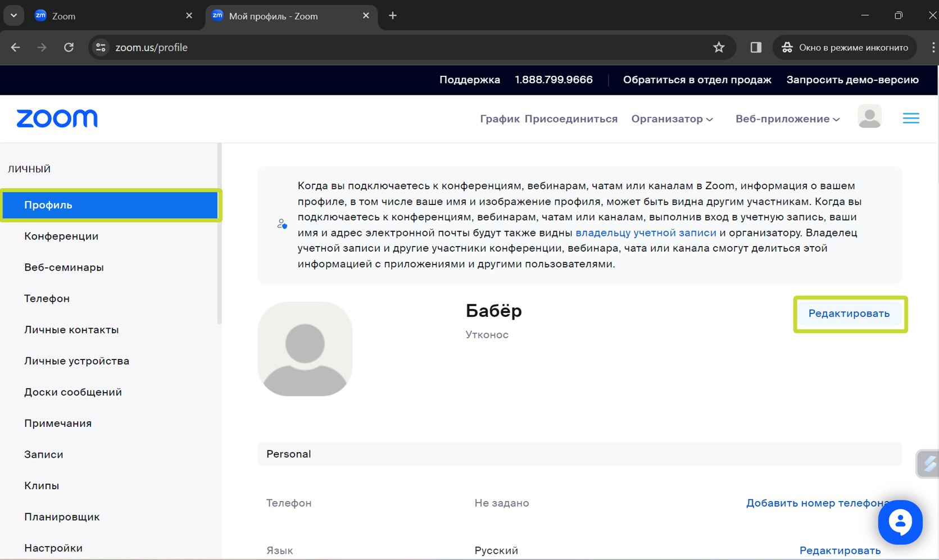
Task: Open the hamburger menu in the header
Action: click(911, 118)
